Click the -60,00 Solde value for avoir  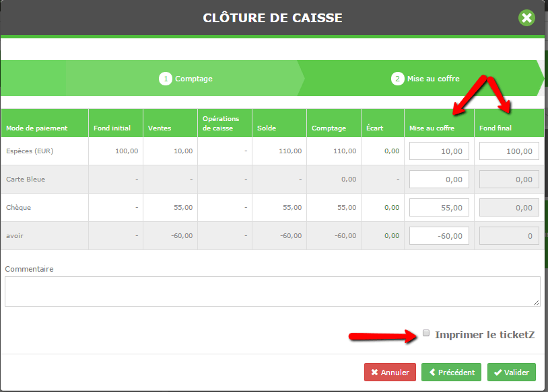coord(291,236)
